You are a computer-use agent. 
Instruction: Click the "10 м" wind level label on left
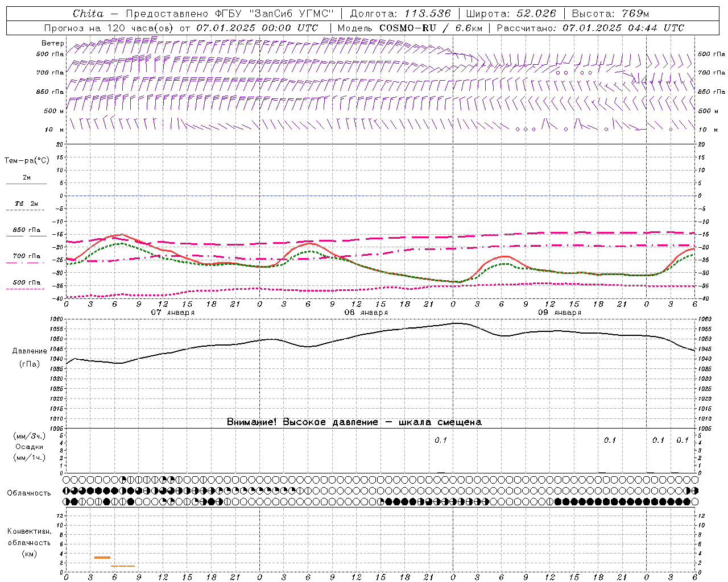pos(54,130)
